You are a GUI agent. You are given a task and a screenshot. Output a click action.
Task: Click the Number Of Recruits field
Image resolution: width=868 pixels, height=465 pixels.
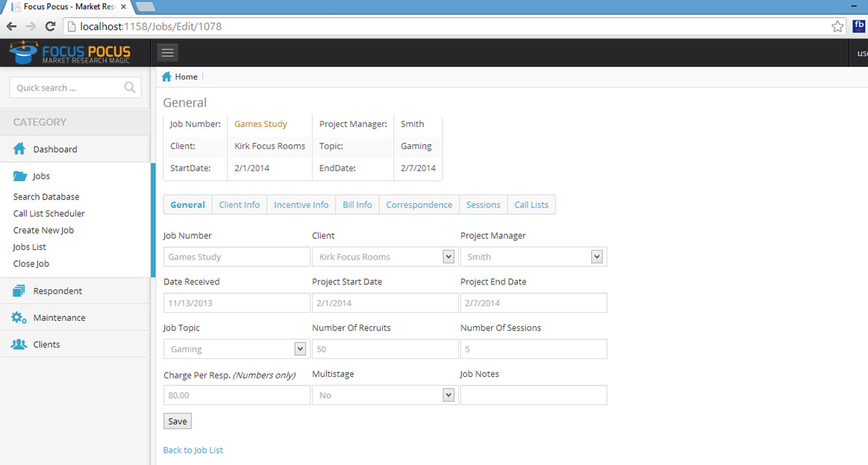[384, 349]
